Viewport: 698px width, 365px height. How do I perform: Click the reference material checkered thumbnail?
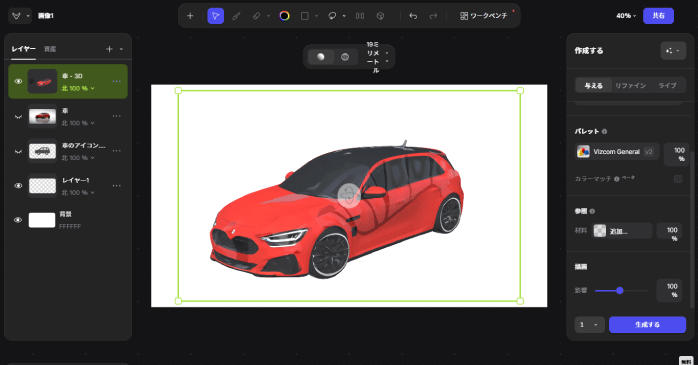click(600, 231)
